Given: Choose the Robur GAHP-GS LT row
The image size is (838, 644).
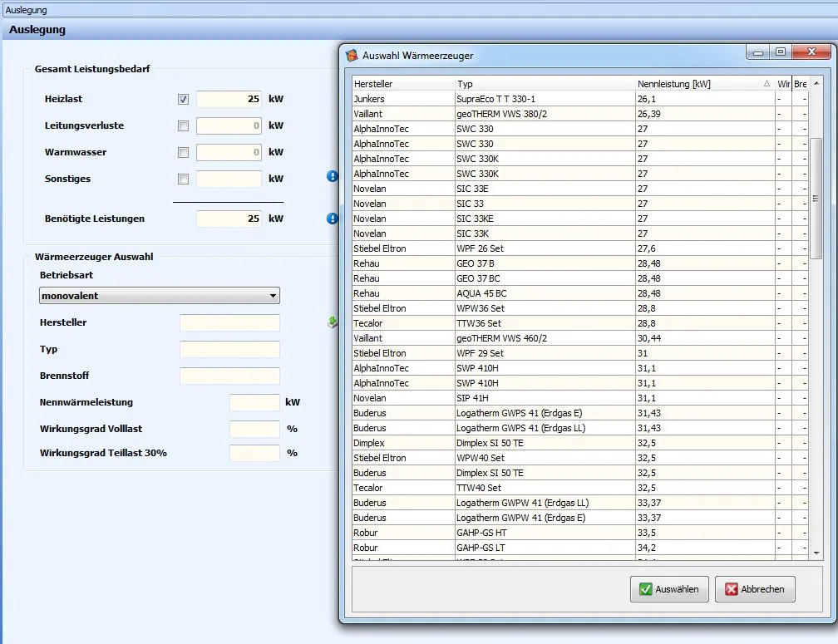Looking at the screenshot, I should (580, 548).
